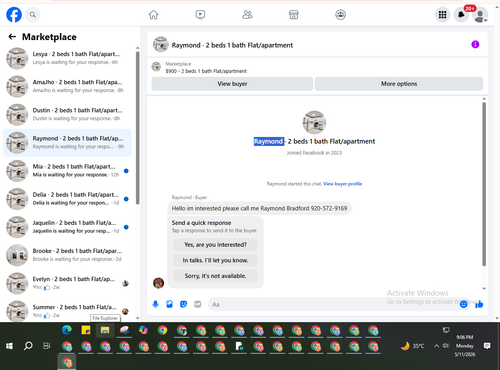
Task: Open Mia's unread conversation
Action: point(67,171)
